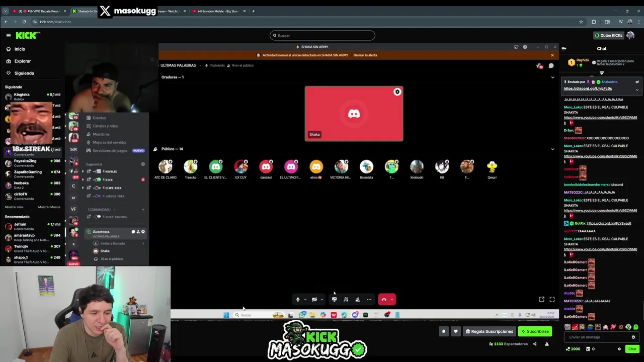
Task: Open Servidores de juegos entry
Action: (x=115, y=150)
